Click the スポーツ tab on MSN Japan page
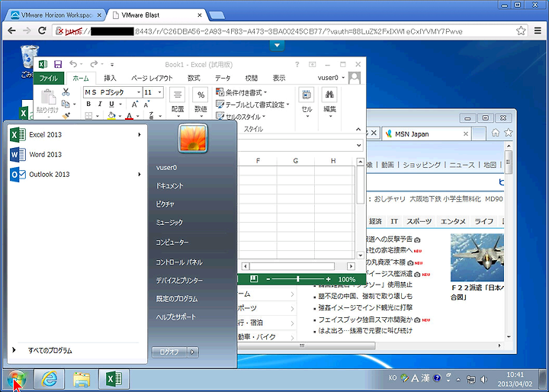Image resolution: width=549 pixels, height=392 pixels. pyautogui.click(x=419, y=221)
